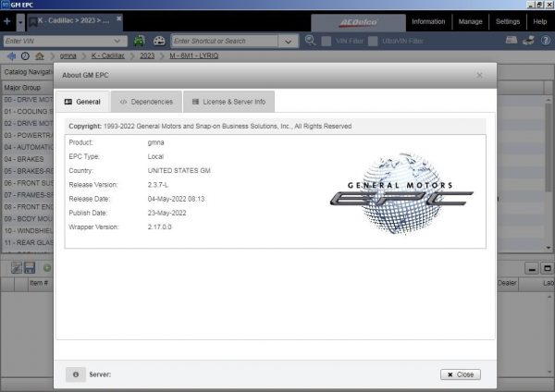Viewport: 555px width, 392px height.
Task: Open the ACDelco tab
Action: point(358,22)
